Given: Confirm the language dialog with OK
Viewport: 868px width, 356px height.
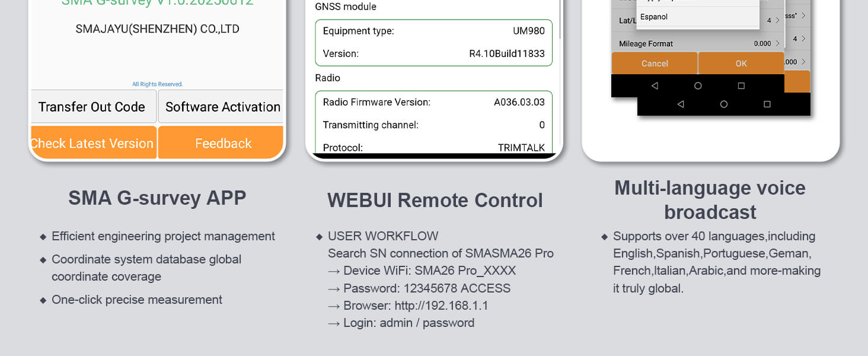Looking at the screenshot, I should (741, 63).
